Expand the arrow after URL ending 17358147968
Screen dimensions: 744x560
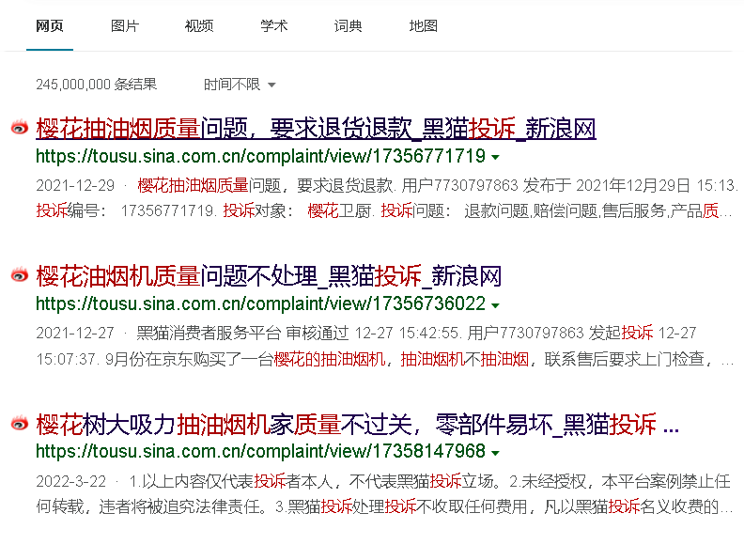(x=495, y=453)
